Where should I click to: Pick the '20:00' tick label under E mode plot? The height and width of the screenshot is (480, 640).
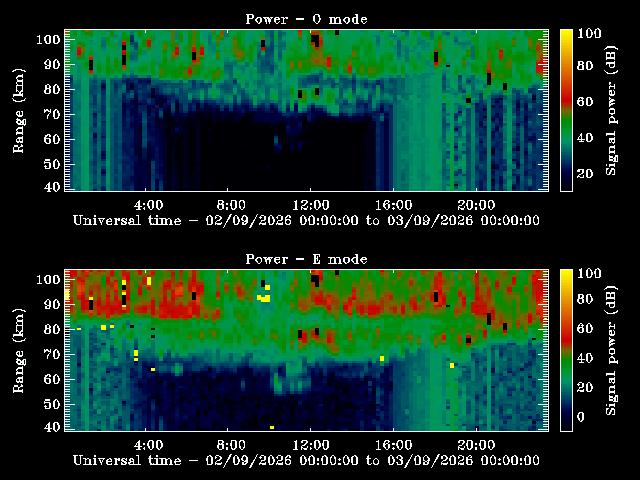tap(476, 445)
